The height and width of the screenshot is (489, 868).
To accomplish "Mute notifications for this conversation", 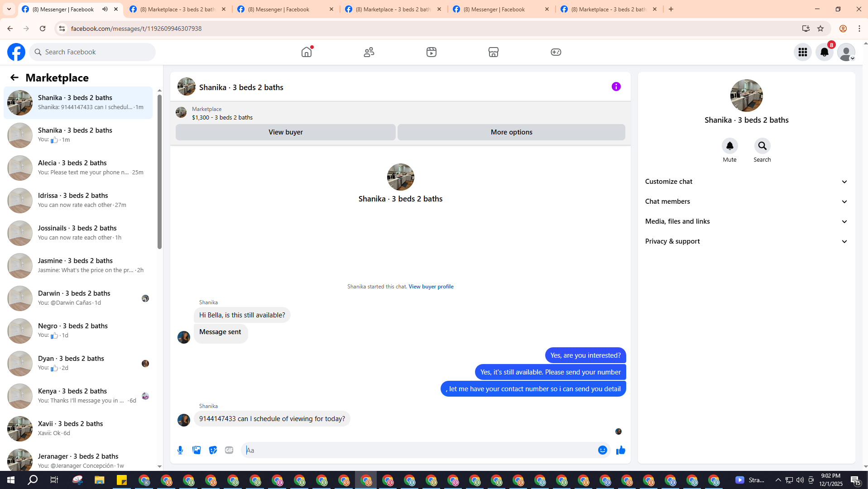I will (730, 146).
